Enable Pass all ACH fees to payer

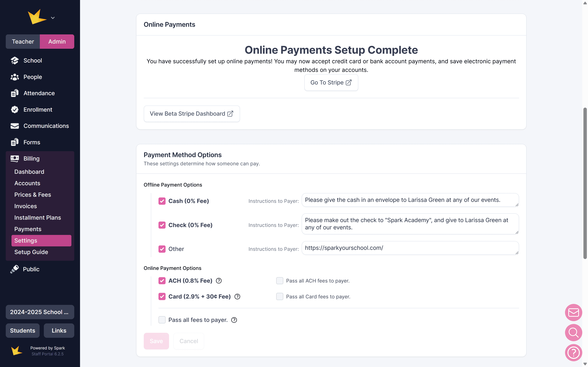(280, 281)
